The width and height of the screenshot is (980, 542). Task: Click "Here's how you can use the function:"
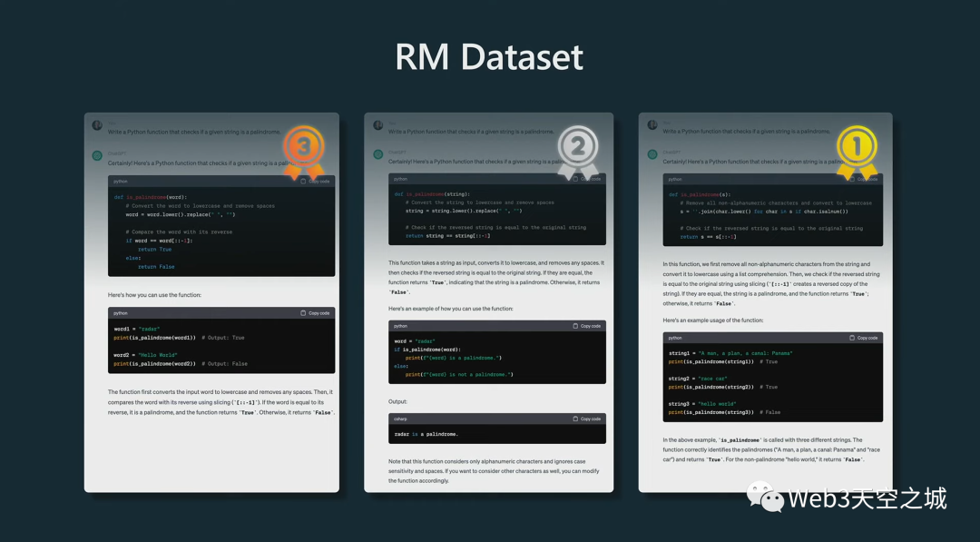pyautogui.click(x=154, y=295)
